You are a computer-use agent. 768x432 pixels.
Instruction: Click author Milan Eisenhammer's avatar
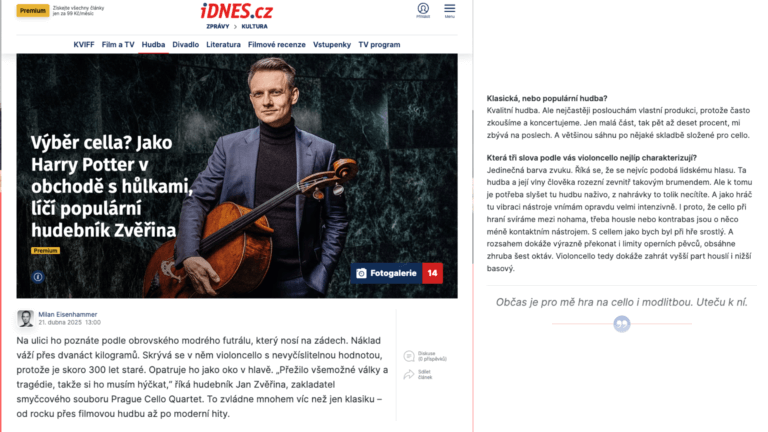coord(25,318)
